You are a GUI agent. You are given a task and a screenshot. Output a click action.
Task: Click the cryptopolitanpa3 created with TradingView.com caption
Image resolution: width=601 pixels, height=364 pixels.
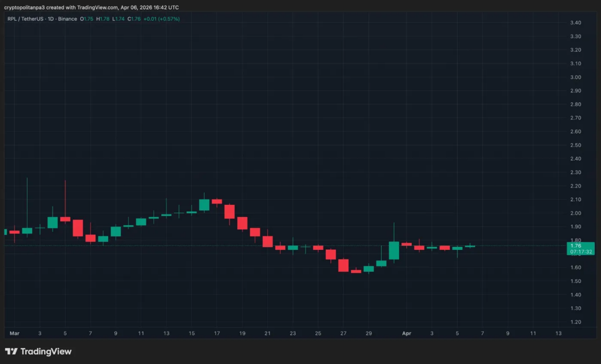pos(91,8)
